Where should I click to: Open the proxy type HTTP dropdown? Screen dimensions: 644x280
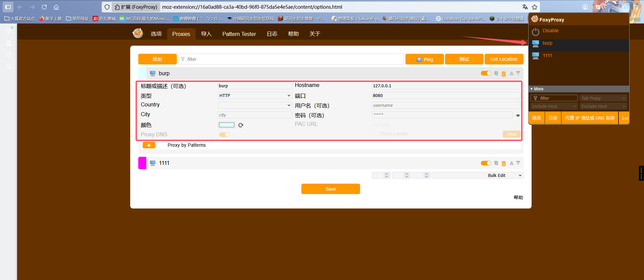click(x=255, y=96)
